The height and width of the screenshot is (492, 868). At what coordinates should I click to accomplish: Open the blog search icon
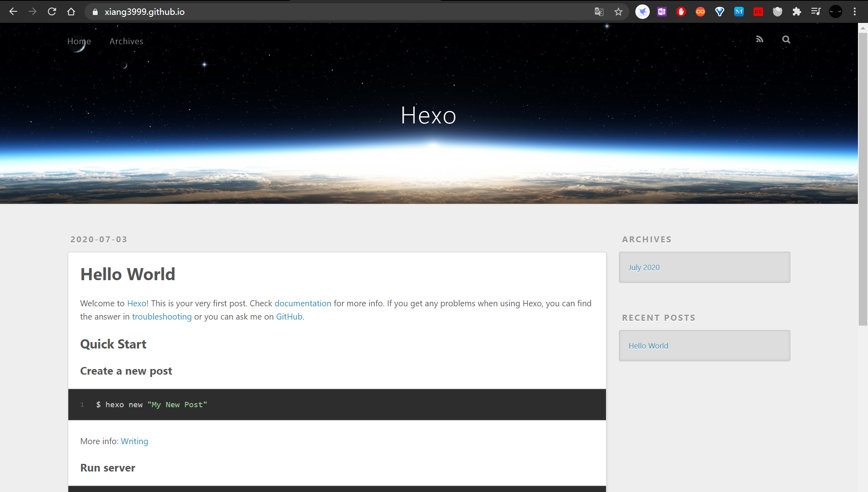click(786, 39)
